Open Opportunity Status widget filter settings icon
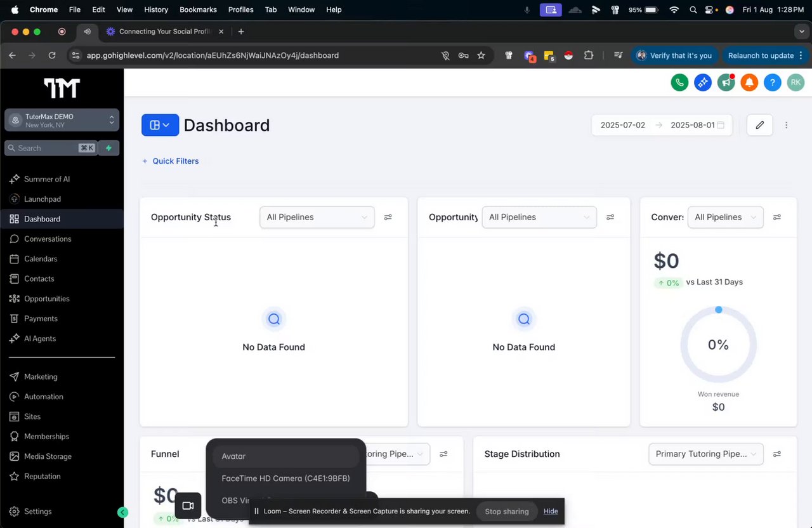The width and height of the screenshot is (812, 528). 388,217
